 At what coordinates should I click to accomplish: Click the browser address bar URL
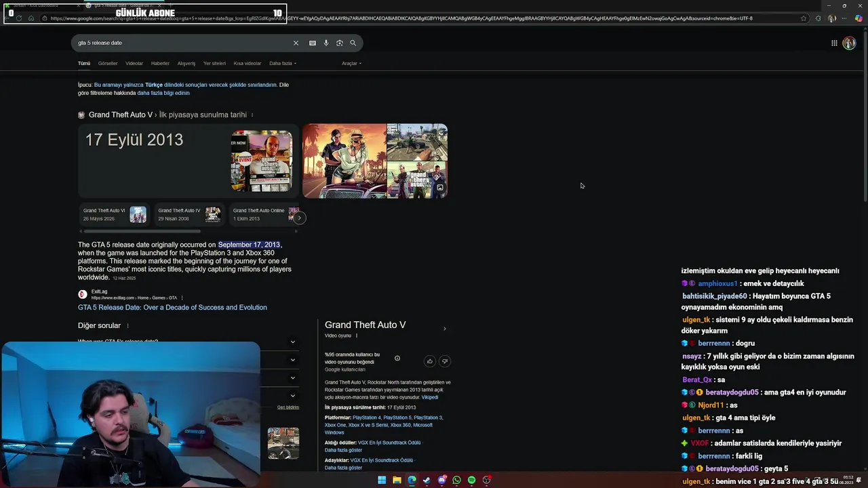[400, 18]
